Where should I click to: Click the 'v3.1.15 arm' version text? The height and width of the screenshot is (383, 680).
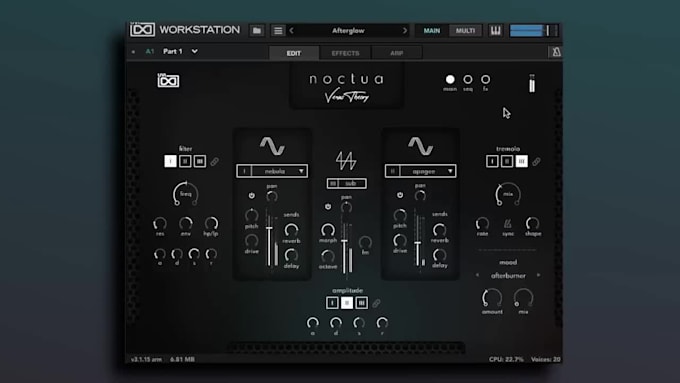tap(146, 359)
